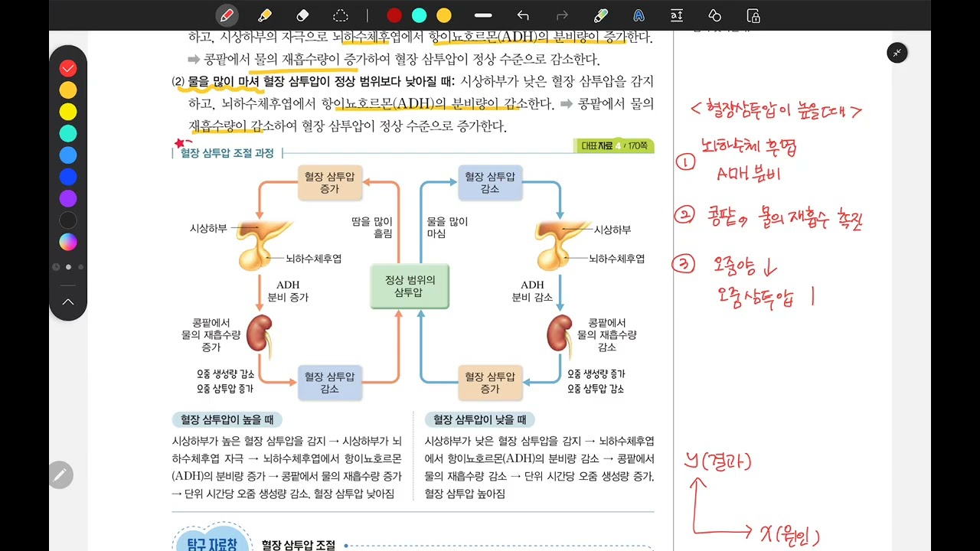Open the shapes tool
The height and width of the screenshot is (551, 980).
pyautogui.click(x=714, y=15)
